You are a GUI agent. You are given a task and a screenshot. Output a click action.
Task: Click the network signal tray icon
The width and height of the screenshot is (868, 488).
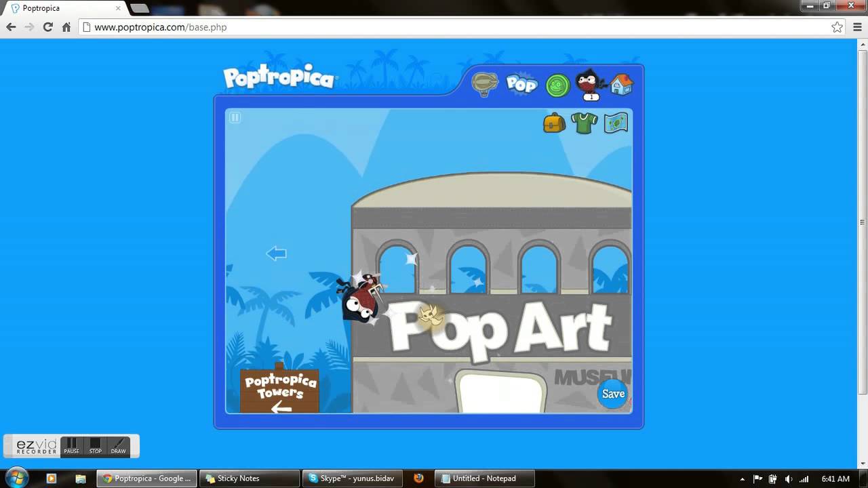pos(804,479)
